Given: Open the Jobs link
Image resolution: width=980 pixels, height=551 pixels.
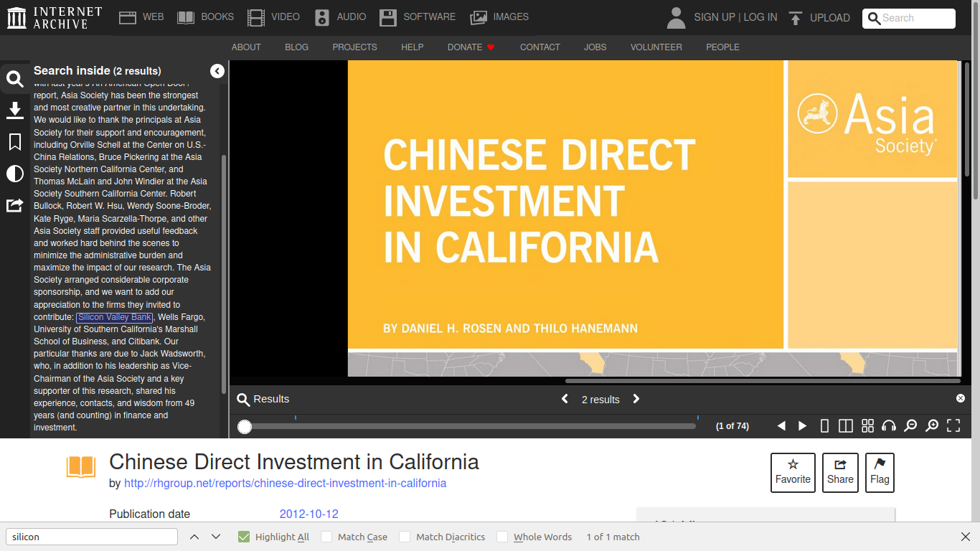Looking at the screenshot, I should click(x=595, y=47).
